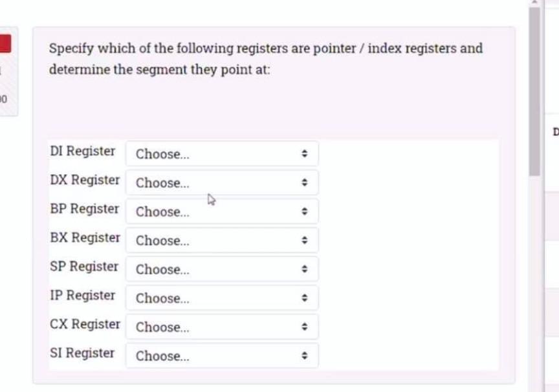Click the stepper arrows on SP Register selector
The width and height of the screenshot is (559, 392).
[x=305, y=269]
